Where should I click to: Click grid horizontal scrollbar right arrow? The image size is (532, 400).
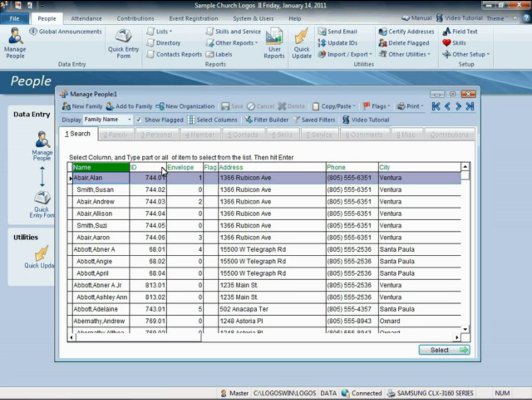pos(457,337)
